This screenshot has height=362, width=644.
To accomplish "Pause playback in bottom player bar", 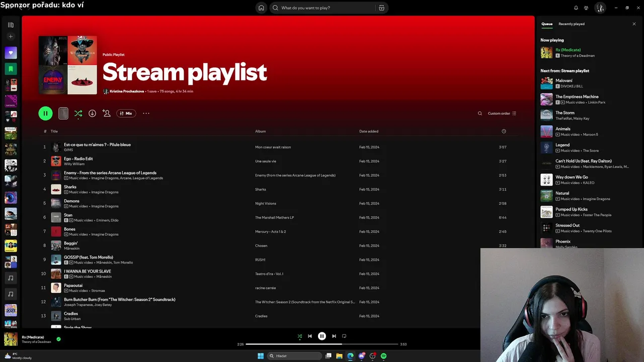I will pyautogui.click(x=322, y=336).
